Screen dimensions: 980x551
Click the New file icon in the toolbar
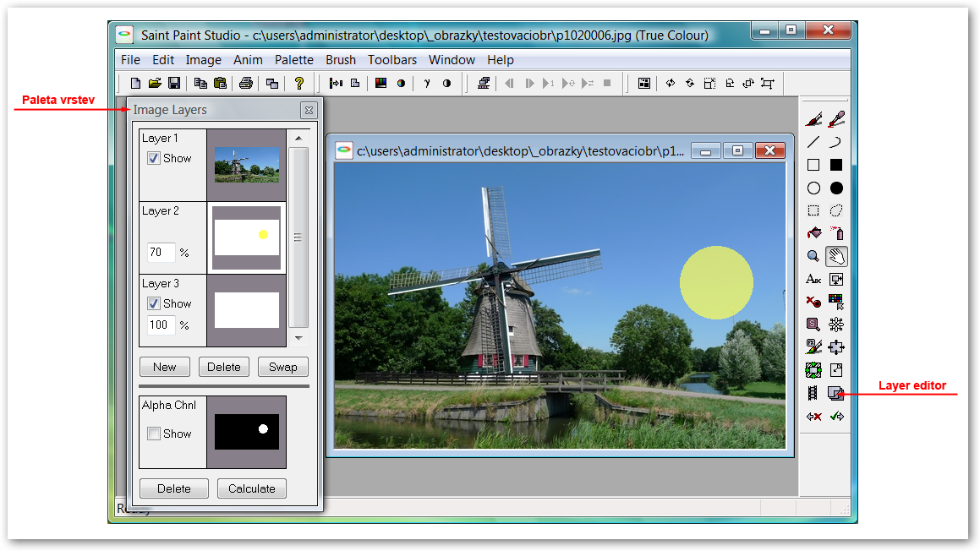135,83
